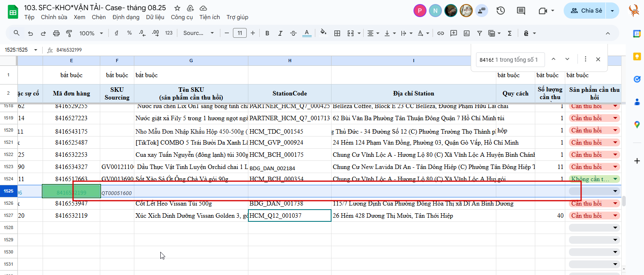The height and width of the screenshot is (275, 644).
Task: Open the fill color picker
Action: click(x=323, y=33)
